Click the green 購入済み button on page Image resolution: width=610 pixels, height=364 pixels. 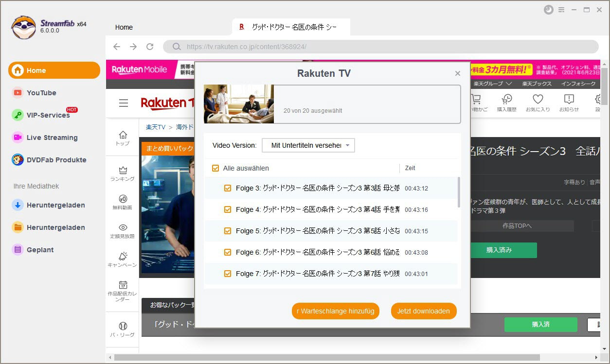[x=499, y=250]
